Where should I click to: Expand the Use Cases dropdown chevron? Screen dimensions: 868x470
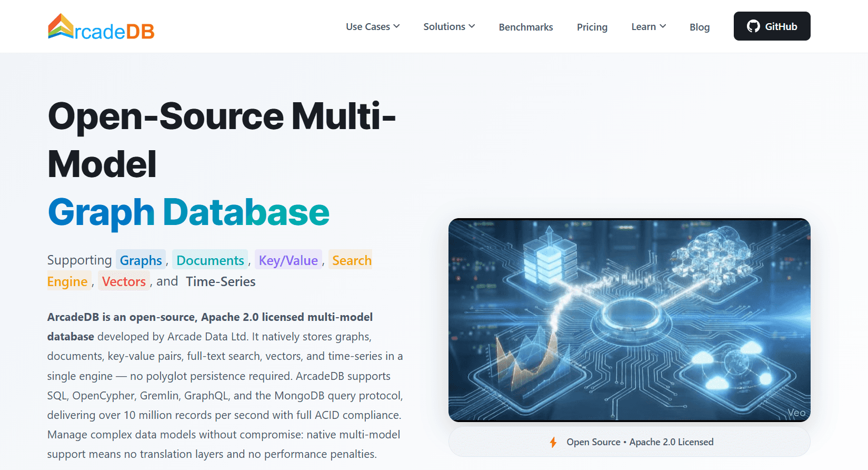(x=396, y=26)
